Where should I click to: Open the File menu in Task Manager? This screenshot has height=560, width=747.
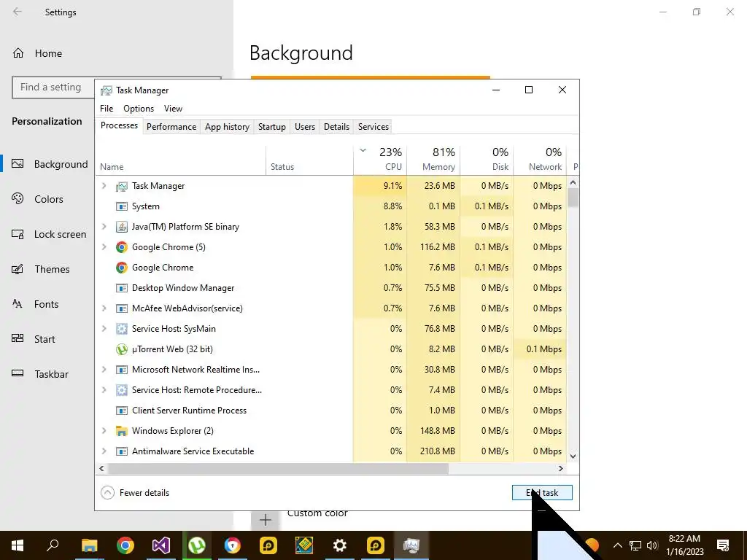pos(107,109)
